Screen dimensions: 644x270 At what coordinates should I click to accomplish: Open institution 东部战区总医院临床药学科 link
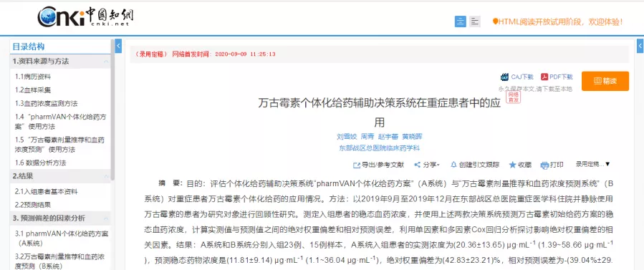pyautogui.click(x=379, y=148)
